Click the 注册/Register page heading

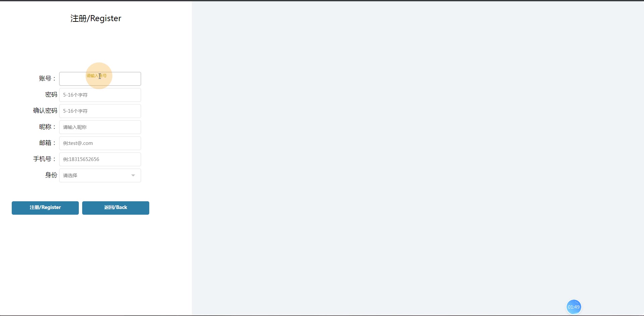tap(96, 18)
